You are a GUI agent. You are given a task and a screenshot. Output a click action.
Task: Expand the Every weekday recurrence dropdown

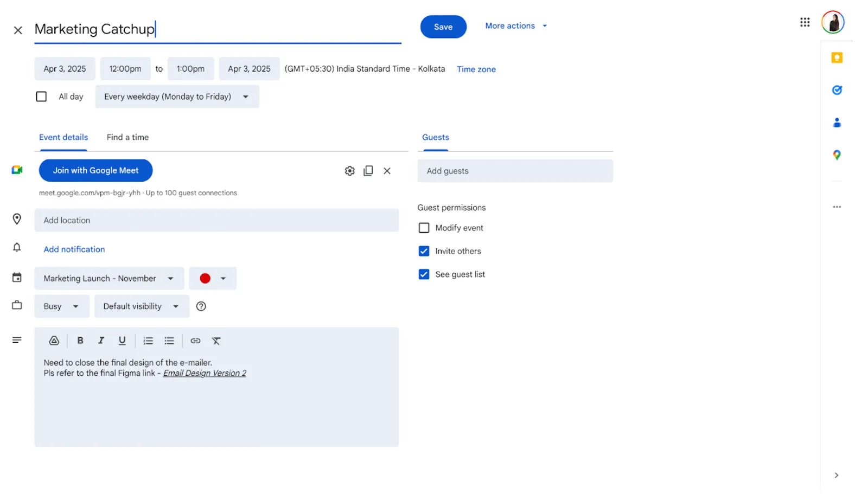(177, 97)
